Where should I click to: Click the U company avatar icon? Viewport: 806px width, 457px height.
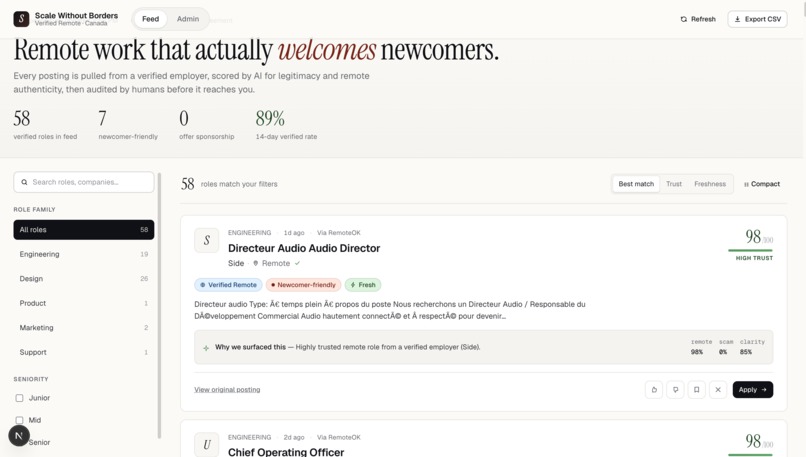click(x=207, y=445)
